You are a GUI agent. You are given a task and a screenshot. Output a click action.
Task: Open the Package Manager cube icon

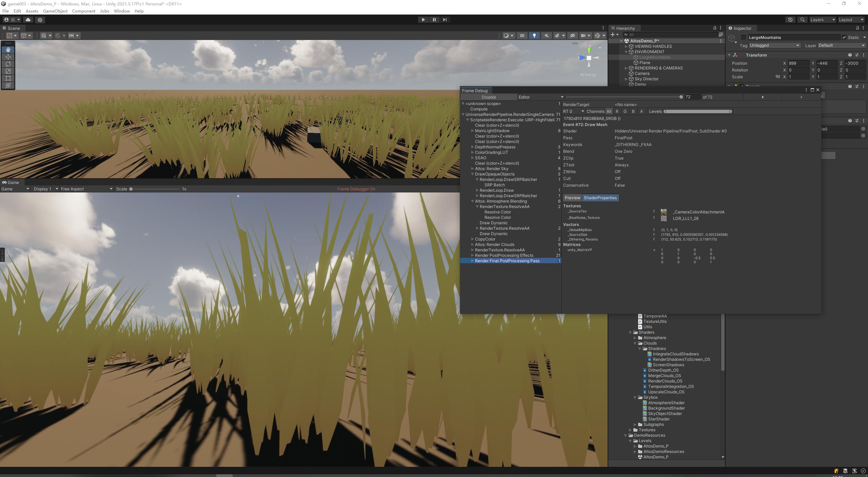click(40, 20)
